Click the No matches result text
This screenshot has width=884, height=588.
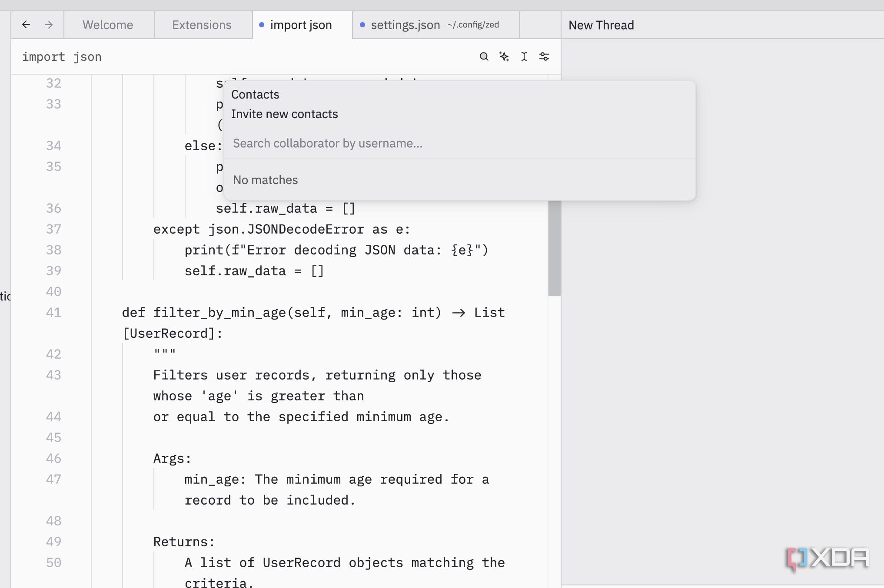click(266, 180)
